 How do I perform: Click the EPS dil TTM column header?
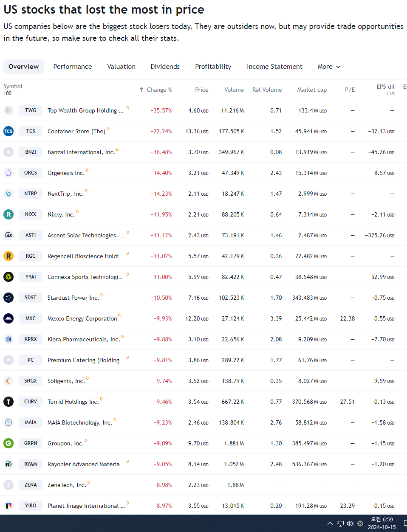coord(385,89)
